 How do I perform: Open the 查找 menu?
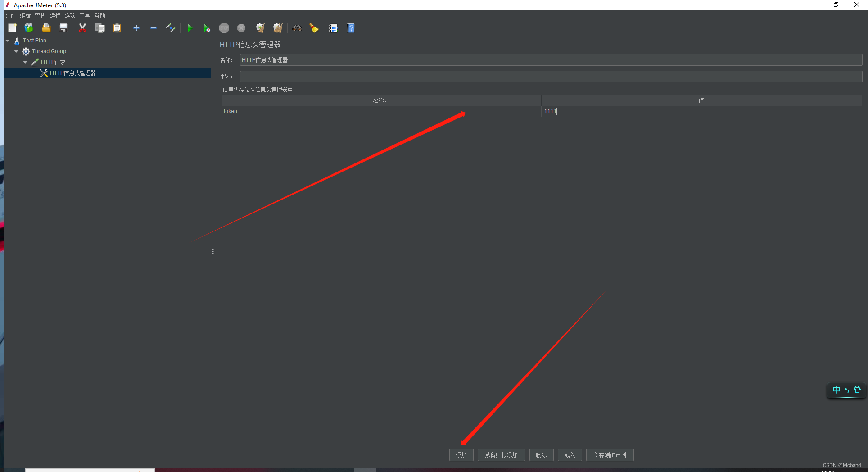pos(40,15)
